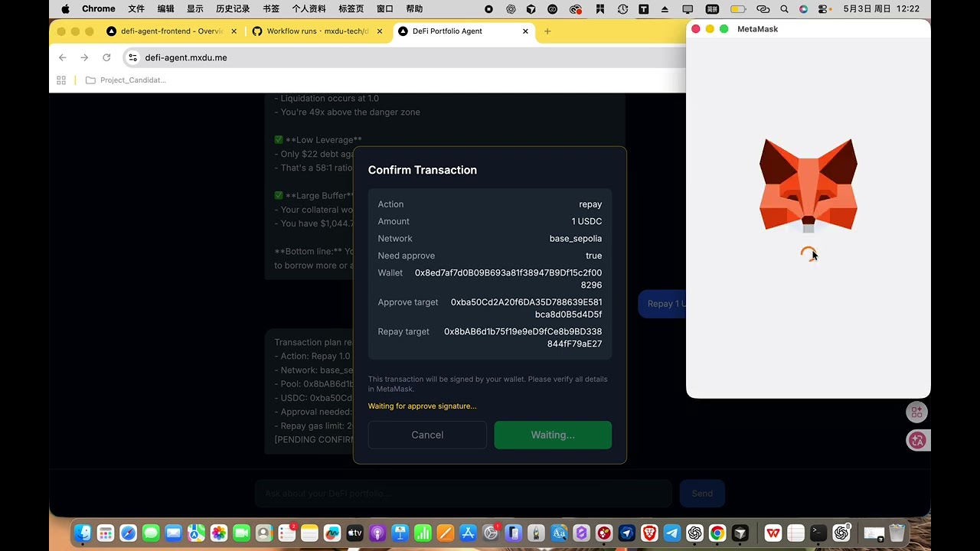The height and width of the screenshot is (551, 980).
Task: Open the bookmarks apps grid icon
Action: (x=61, y=80)
